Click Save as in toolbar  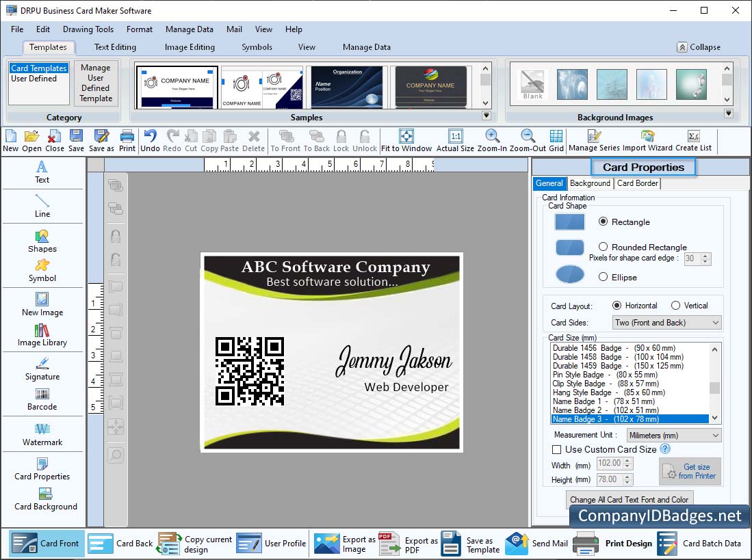point(101,142)
